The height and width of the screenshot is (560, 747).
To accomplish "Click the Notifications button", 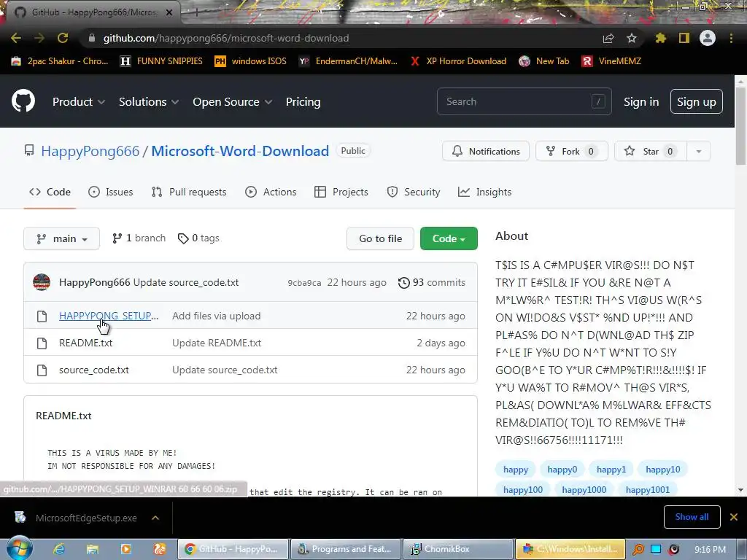I will click(x=485, y=151).
